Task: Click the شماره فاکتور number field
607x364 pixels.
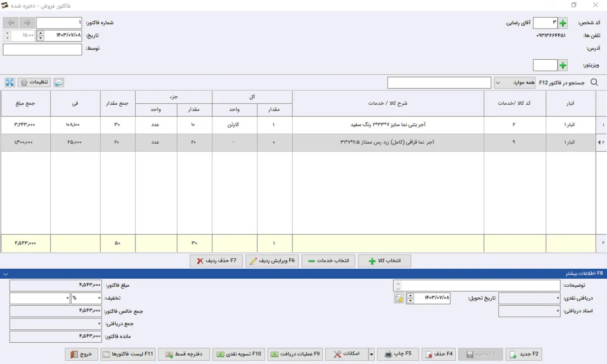Action: (59, 23)
